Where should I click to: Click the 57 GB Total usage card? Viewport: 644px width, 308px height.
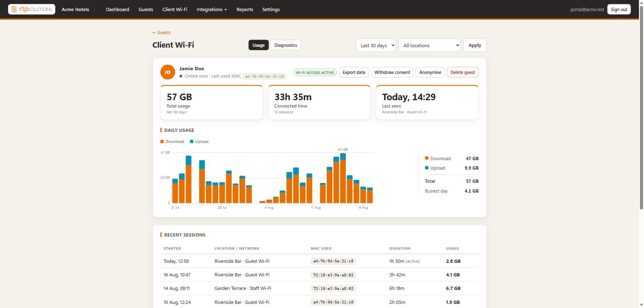coord(212,103)
